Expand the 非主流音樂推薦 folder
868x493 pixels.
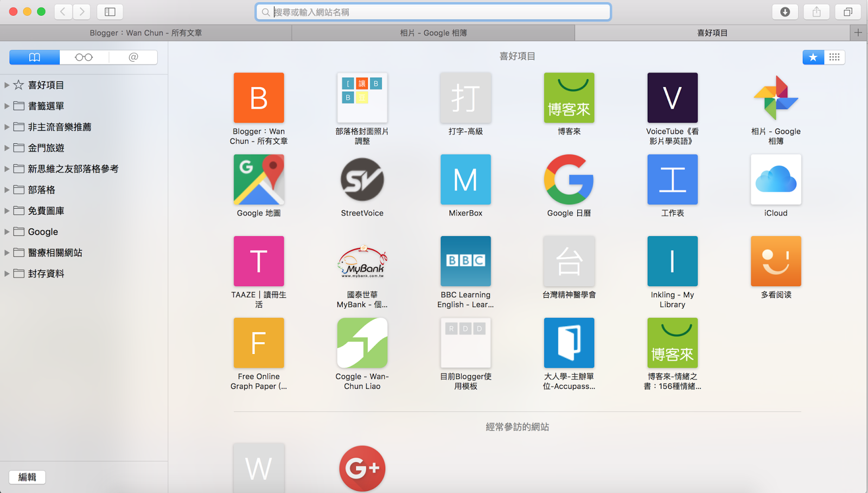[x=7, y=127]
